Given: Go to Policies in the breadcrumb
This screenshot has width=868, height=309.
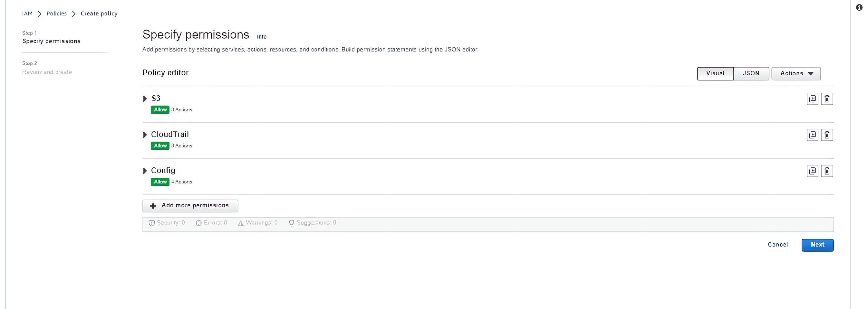Looking at the screenshot, I should coord(57,14).
